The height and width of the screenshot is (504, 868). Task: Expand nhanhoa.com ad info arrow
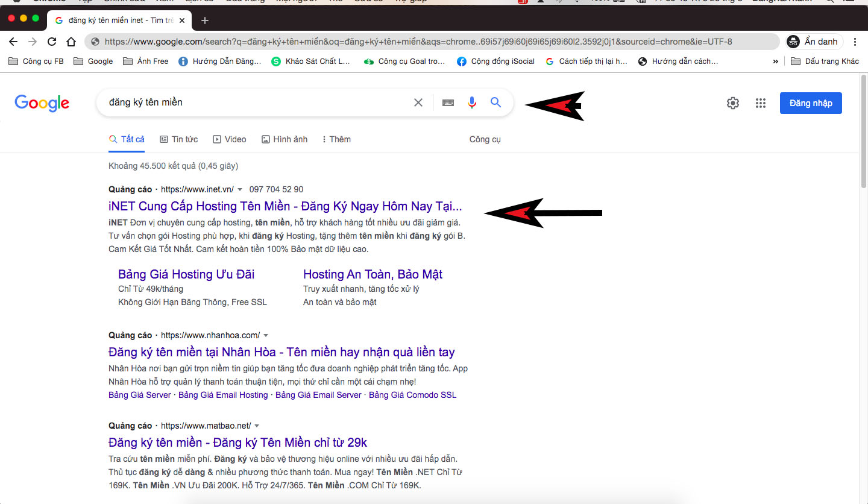pos(266,336)
